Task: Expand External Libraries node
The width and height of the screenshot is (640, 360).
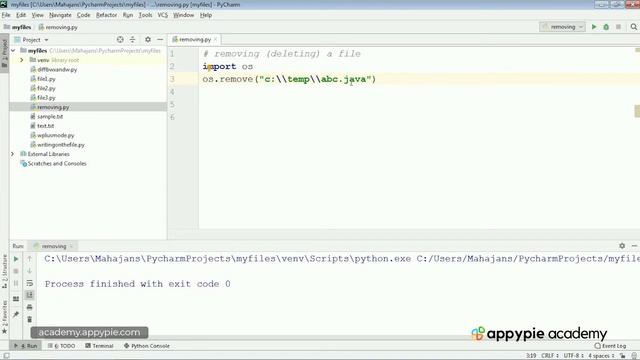Action: [x=12, y=154]
